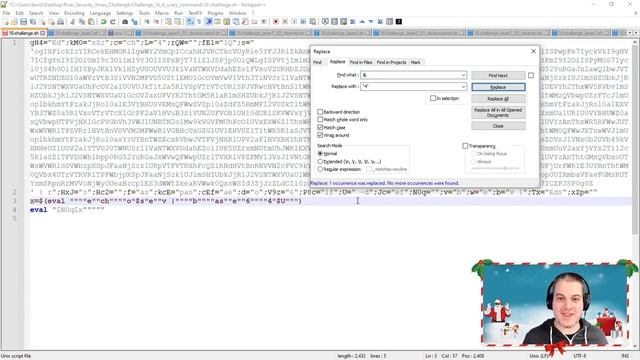Click the Stop Recording macro icon
The image size is (640, 360).
pos(285,22)
